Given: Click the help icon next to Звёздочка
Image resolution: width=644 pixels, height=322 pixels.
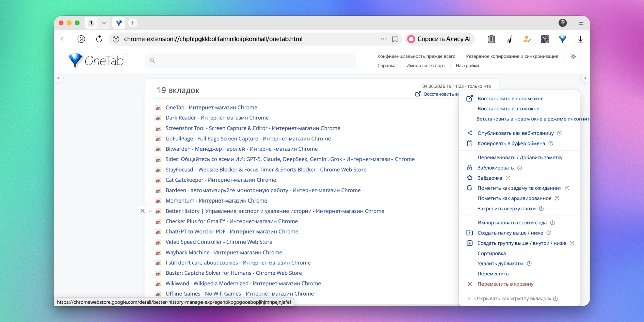Looking at the screenshot, I should [x=508, y=178].
